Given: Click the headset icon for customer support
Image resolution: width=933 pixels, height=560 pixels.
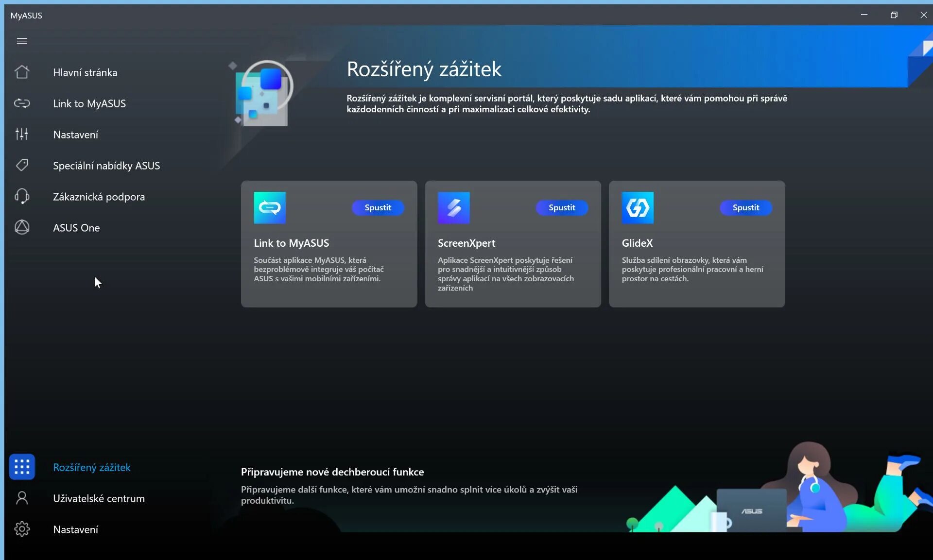Looking at the screenshot, I should (x=22, y=197).
